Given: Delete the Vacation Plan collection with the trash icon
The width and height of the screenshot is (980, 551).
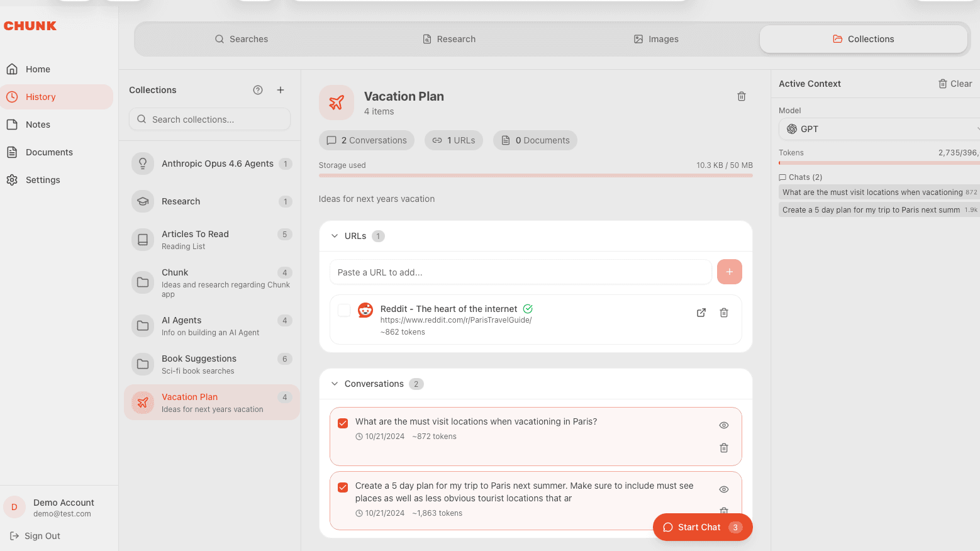Looking at the screenshot, I should [x=742, y=96].
